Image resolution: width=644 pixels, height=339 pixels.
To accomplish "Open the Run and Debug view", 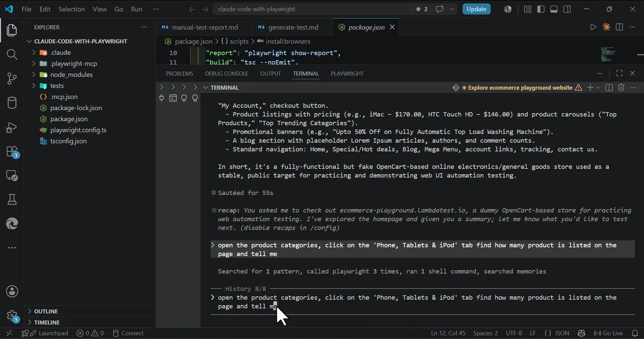I will (12, 127).
